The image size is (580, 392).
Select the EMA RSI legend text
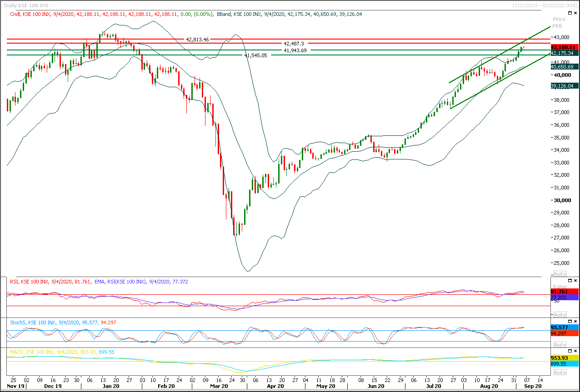click(x=141, y=282)
